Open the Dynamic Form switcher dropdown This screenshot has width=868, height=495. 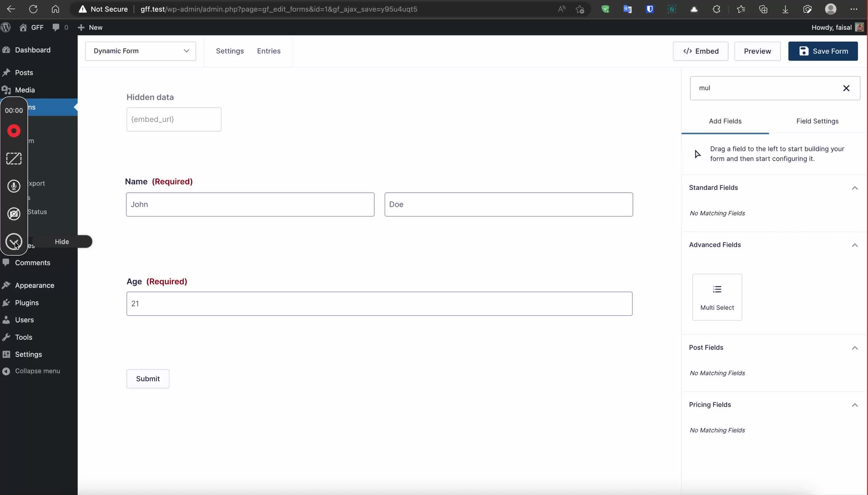click(x=140, y=51)
